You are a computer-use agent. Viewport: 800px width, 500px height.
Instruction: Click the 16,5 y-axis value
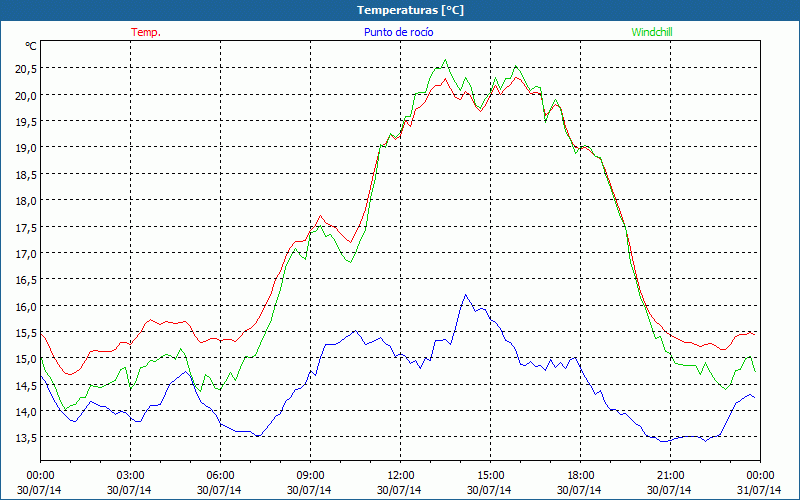pyautogui.click(x=26, y=280)
